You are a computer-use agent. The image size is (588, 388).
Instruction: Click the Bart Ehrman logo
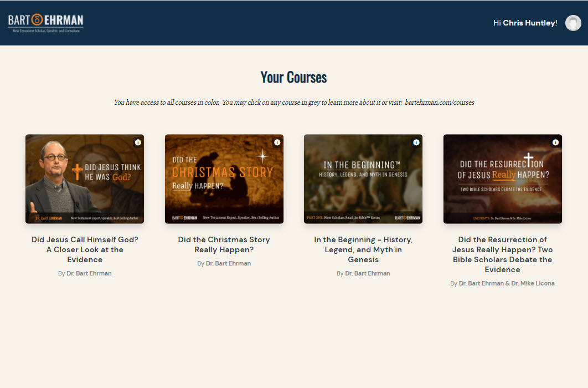click(46, 23)
